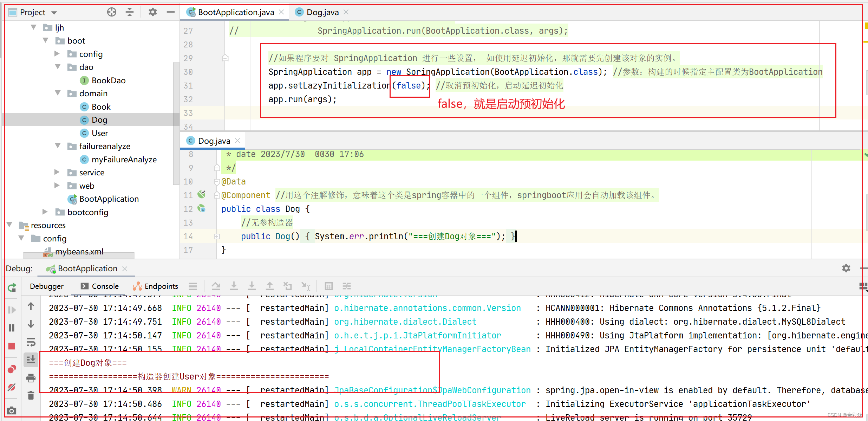Image resolution: width=868 pixels, height=421 pixels.
Task: Switch to the Debugger tab
Action: (x=47, y=286)
